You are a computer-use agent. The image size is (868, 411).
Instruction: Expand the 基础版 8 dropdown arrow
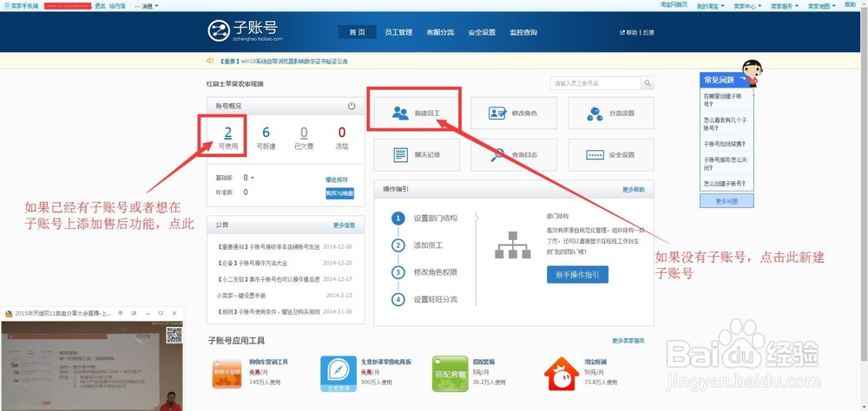click(253, 178)
